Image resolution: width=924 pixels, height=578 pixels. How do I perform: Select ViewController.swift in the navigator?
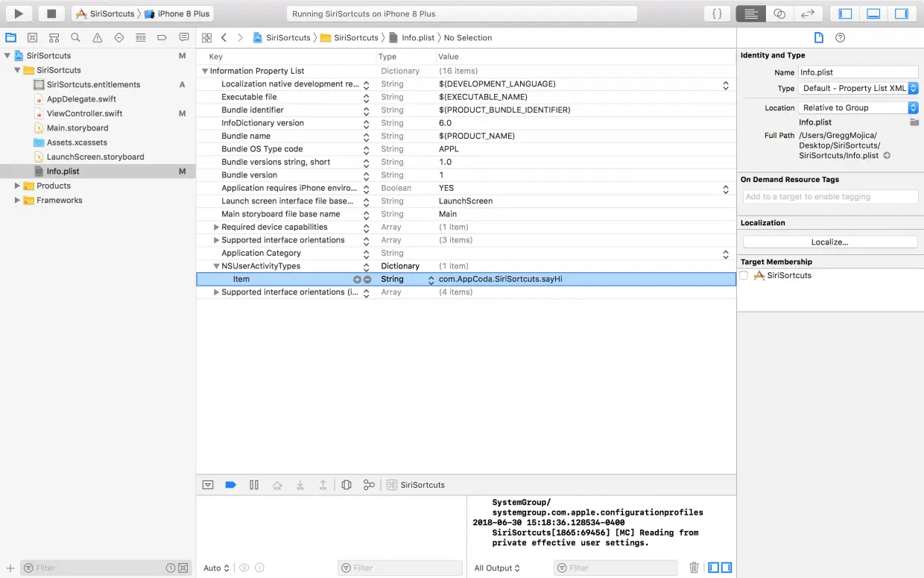tap(84, 113)
